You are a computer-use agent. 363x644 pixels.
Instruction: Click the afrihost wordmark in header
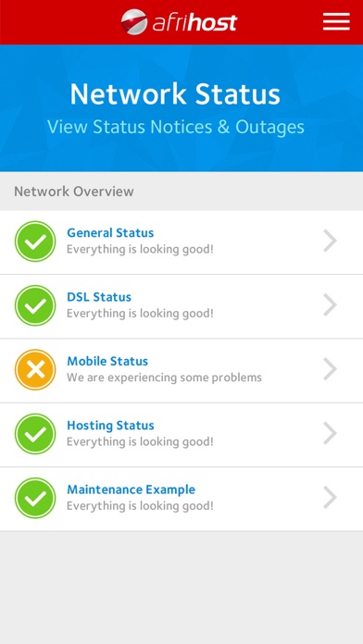[194, 22]
